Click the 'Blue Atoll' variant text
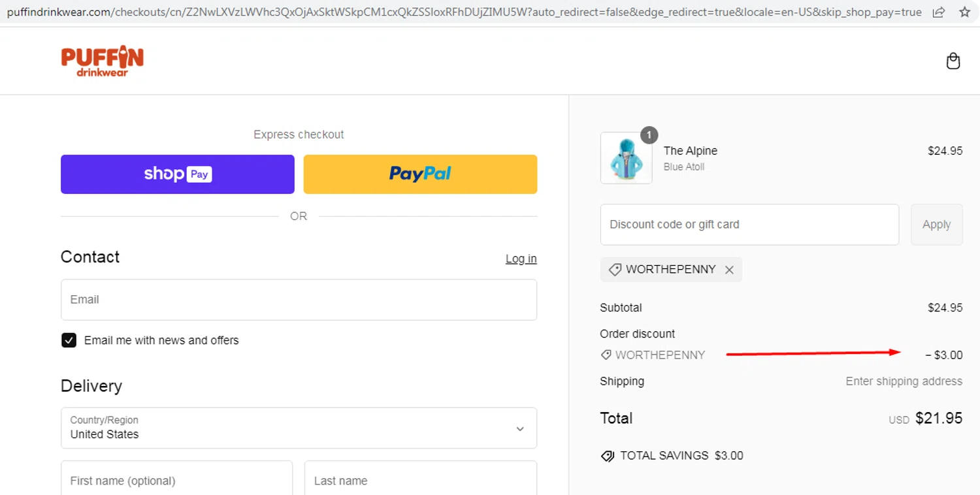This screenshot has width=980, height=495. click(x=683, y=167)
